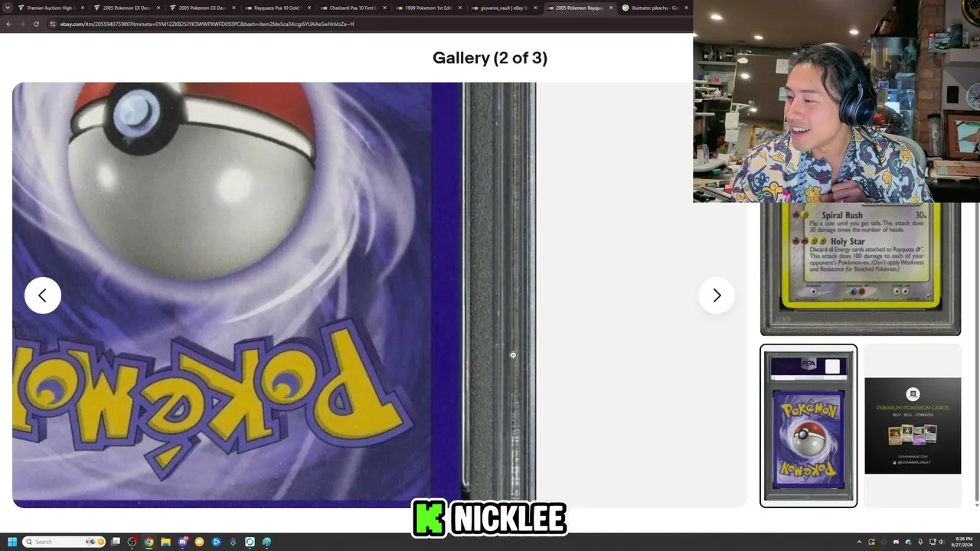
Task: Open Task View from the taskbar
Action: [116, 542]
